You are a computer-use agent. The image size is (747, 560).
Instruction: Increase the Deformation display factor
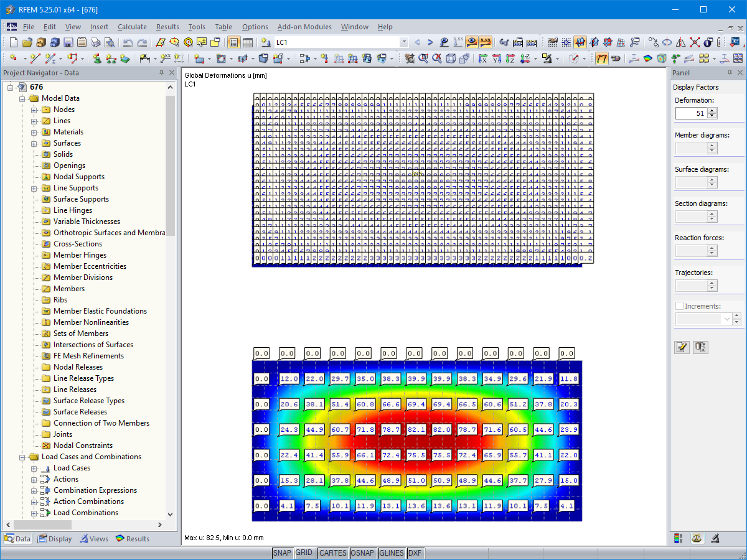[x=713, y=110]
